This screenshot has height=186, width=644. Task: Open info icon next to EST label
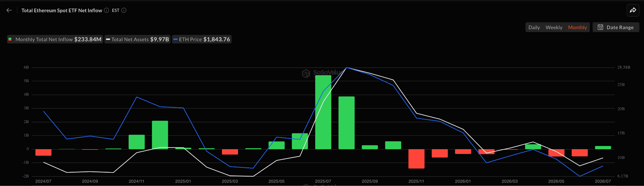click(x=124, y=10)
